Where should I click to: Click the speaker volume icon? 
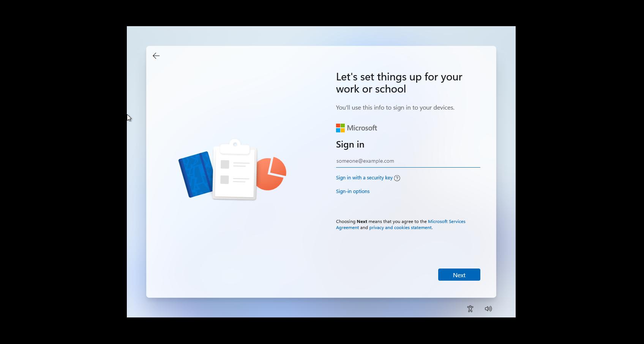tap(488, 308)
